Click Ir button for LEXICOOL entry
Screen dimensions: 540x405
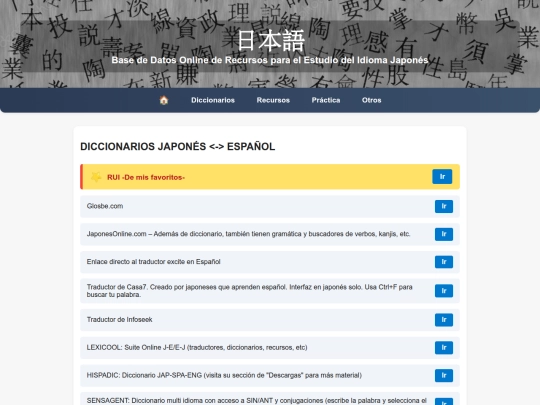(x=444, y=347)
